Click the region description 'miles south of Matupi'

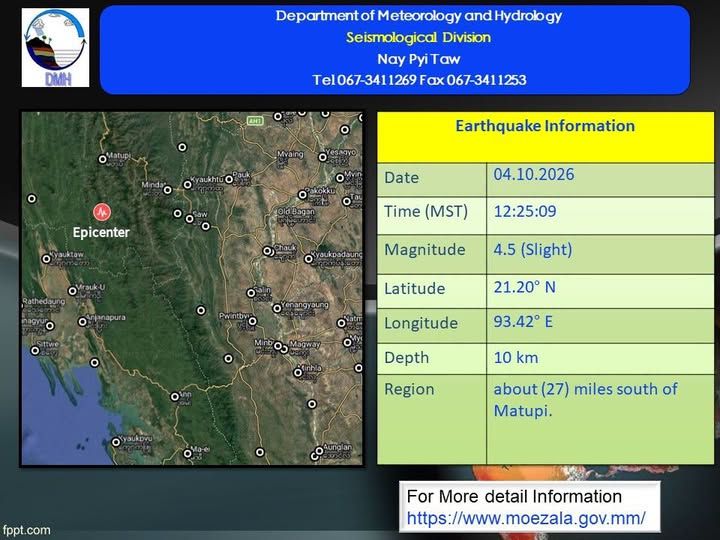(x=585, y=399)
